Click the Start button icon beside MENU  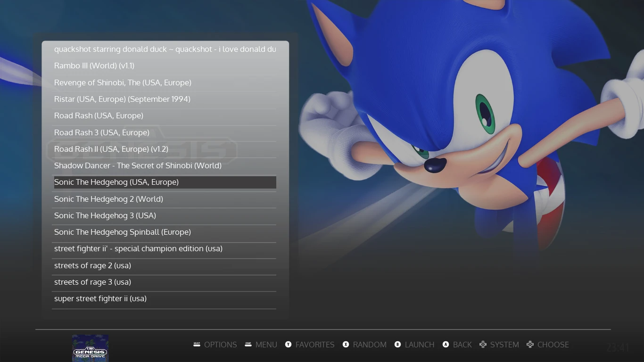[248, 345]
